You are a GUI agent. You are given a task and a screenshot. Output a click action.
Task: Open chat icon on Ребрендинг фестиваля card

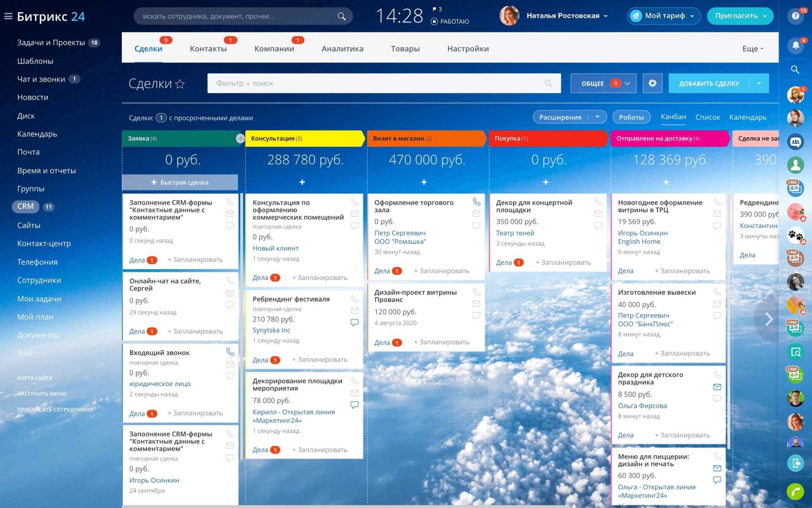(354, 323)
